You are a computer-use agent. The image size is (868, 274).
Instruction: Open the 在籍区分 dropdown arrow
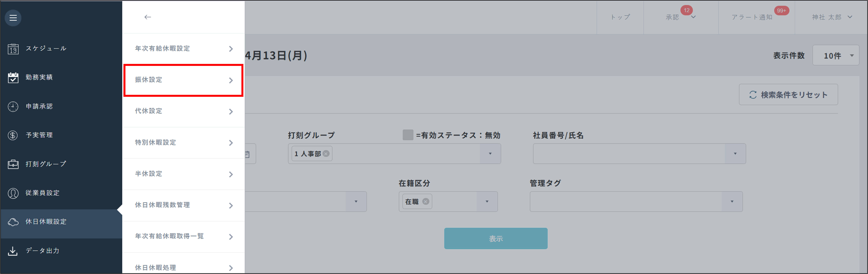coord(487,201)
